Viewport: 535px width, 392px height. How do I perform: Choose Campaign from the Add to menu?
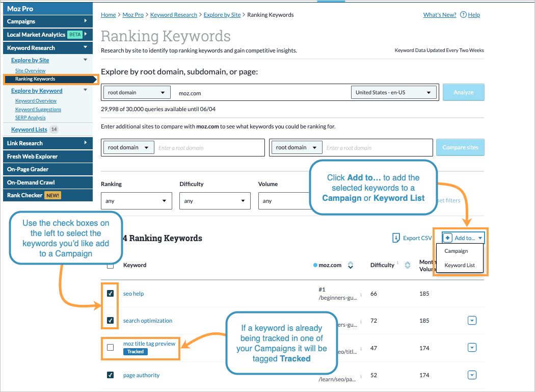(456, 251)
